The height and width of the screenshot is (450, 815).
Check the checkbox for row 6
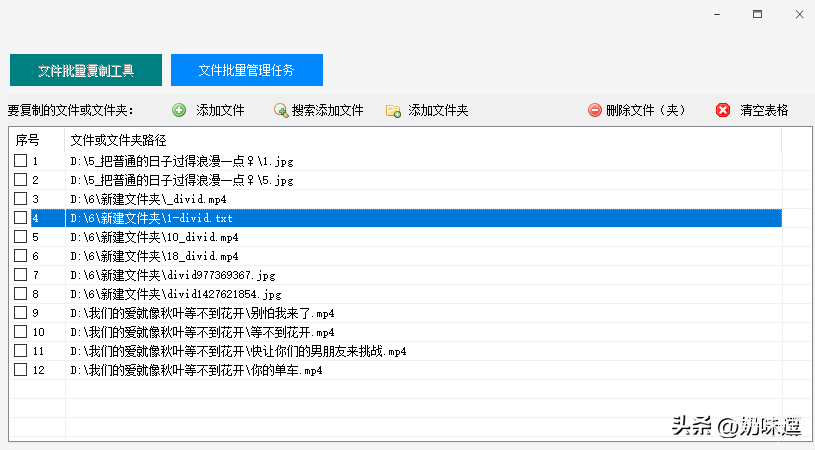tap(20, 256)
